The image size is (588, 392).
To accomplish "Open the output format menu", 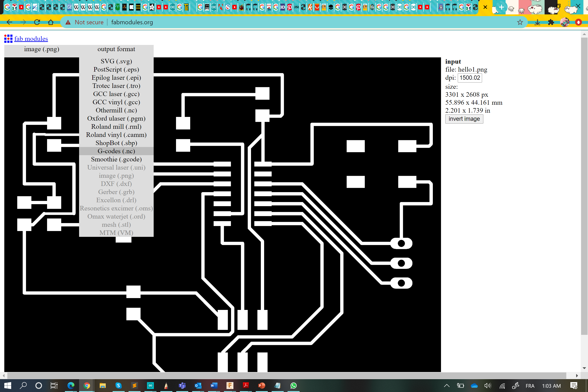I will tap(116, 49).
